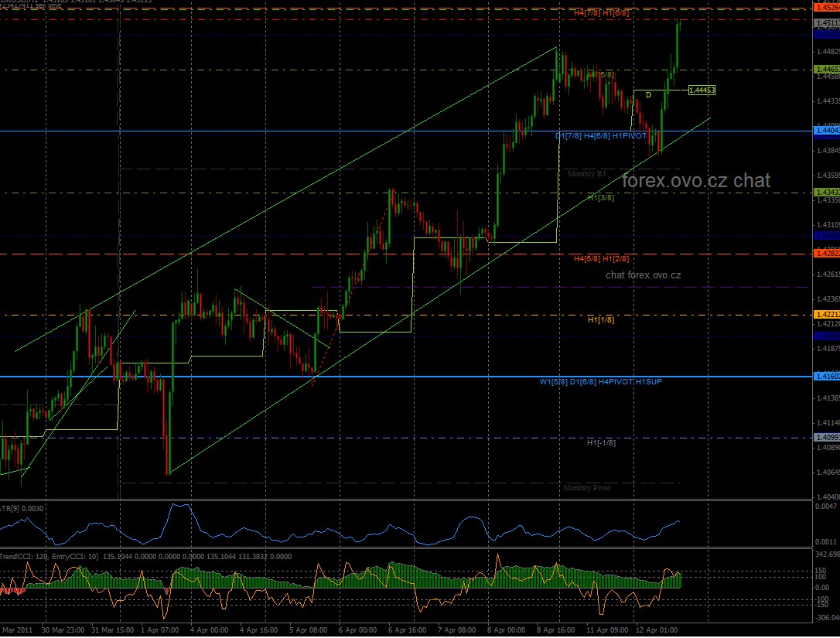Click the orange 1.4526 price marker

(827, 8)
